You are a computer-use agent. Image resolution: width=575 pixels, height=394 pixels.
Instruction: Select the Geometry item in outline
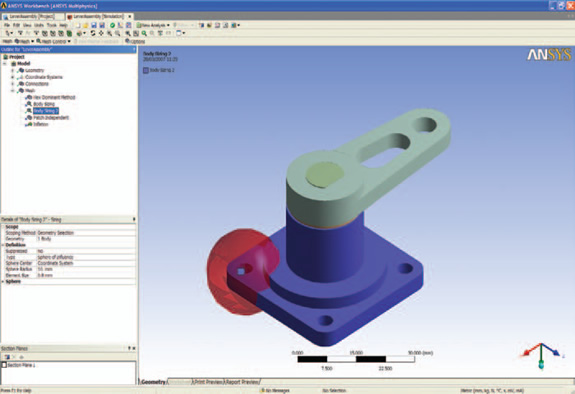[34, 70]
